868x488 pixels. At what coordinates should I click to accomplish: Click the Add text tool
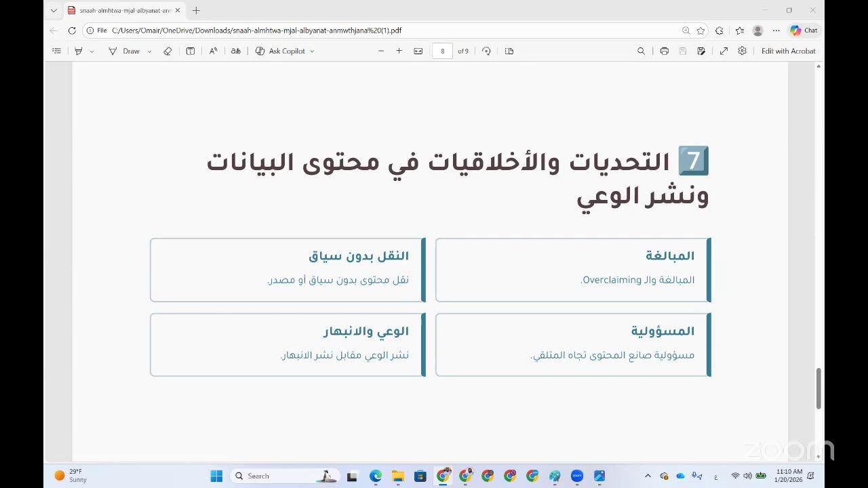coord(191,51)
